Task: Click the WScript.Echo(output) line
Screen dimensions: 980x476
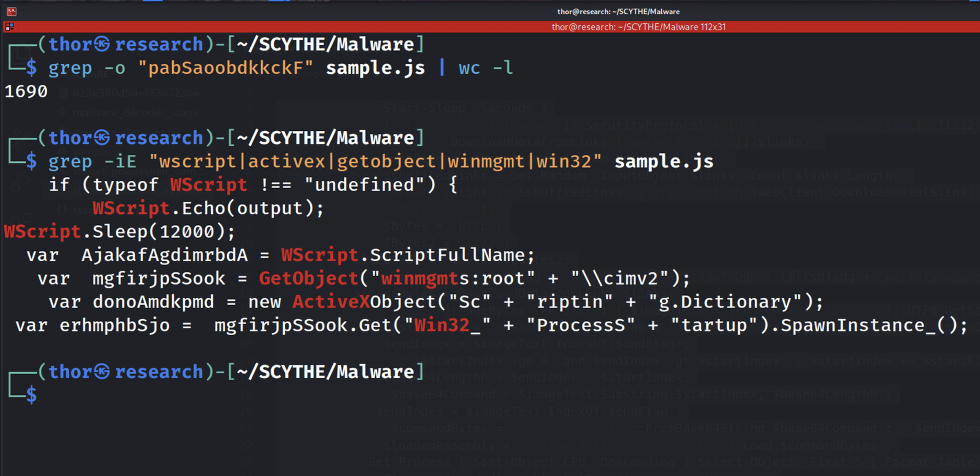Action: coord(208,208)
